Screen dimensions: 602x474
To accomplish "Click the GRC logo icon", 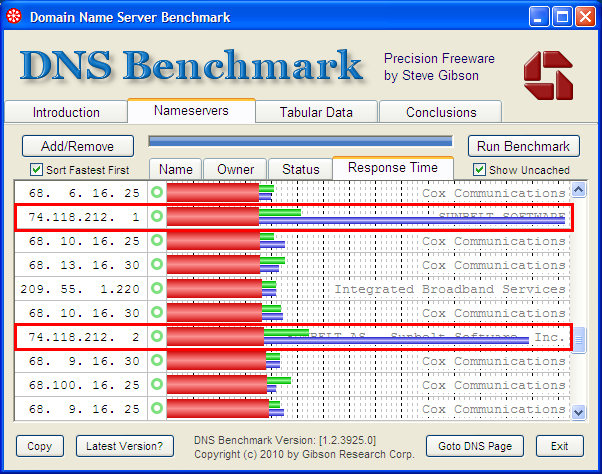I will click(548, 76).
